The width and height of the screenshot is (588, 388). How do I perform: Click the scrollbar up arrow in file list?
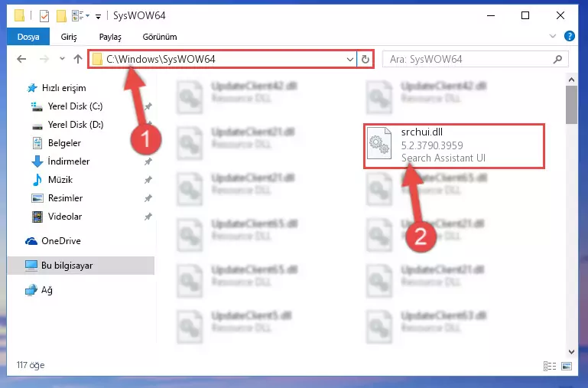(571, 80)
